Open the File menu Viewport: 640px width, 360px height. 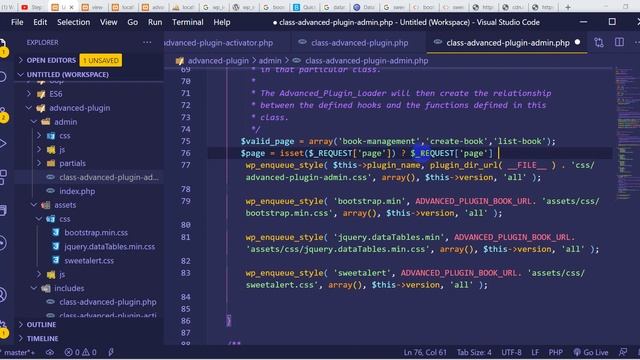pyautogui.click(x=17, y=22)
